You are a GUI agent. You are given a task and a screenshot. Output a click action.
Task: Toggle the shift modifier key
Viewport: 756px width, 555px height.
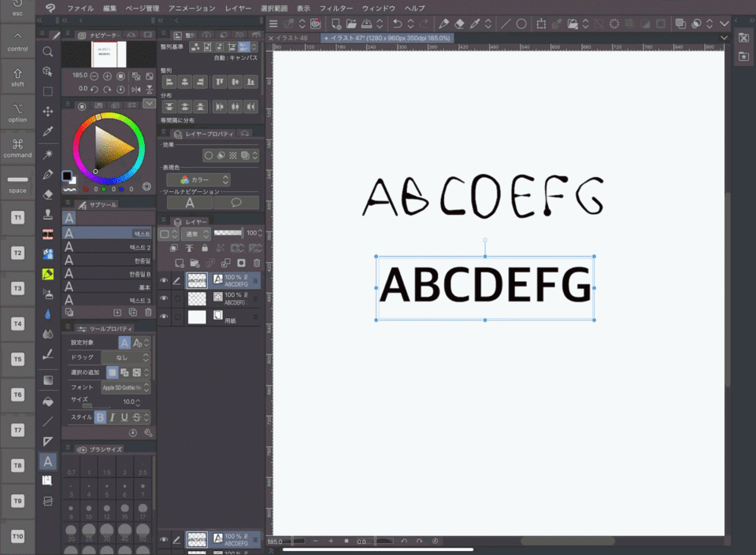click(x=17, y=77)
